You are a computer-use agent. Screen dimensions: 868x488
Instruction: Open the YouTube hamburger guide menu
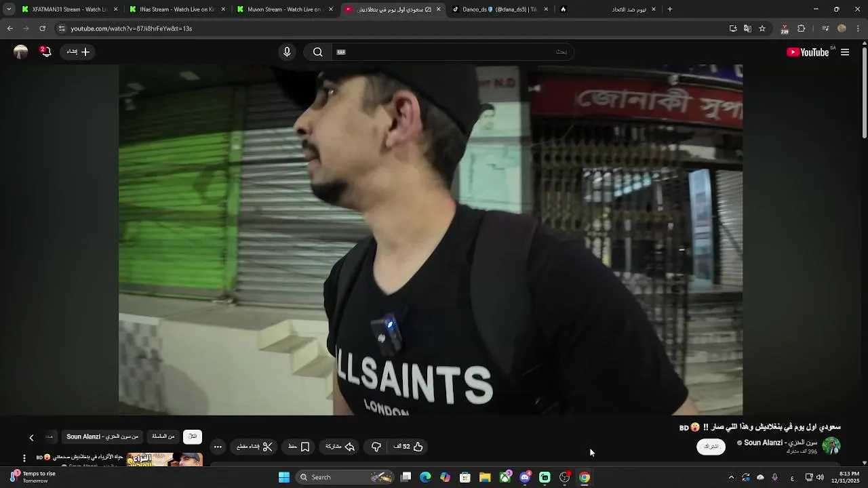[x=845, y=52]
